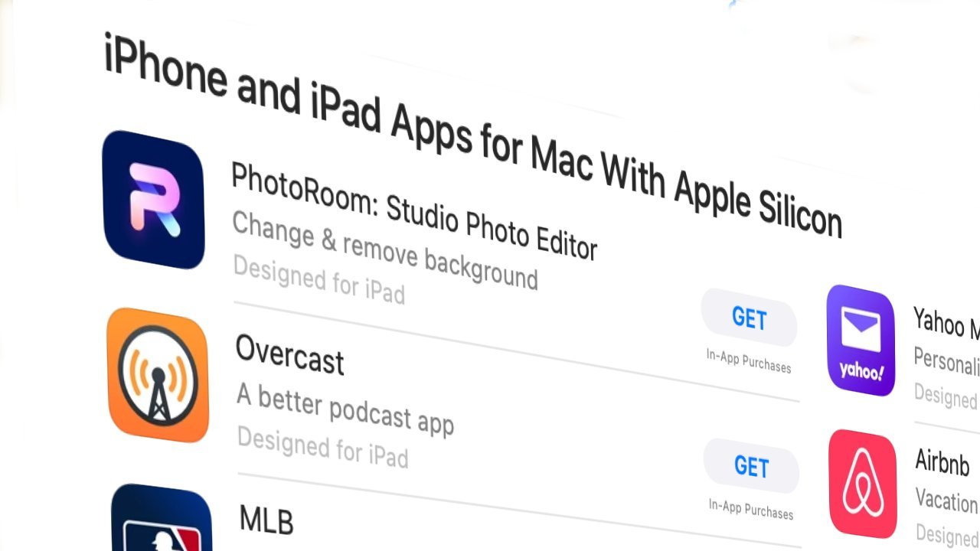The height and width of the screenshot is (551, 980).
Task: Click the Airbnb app title
Action: pos(942,464)
